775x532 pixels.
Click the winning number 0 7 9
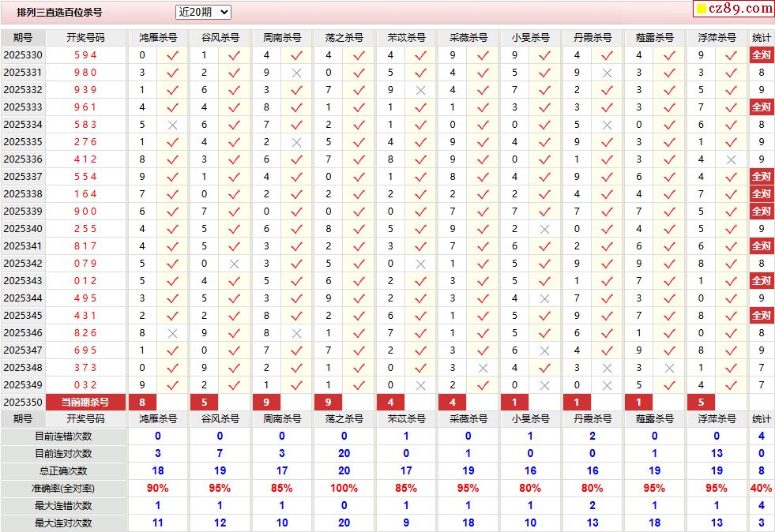[85, 264]
